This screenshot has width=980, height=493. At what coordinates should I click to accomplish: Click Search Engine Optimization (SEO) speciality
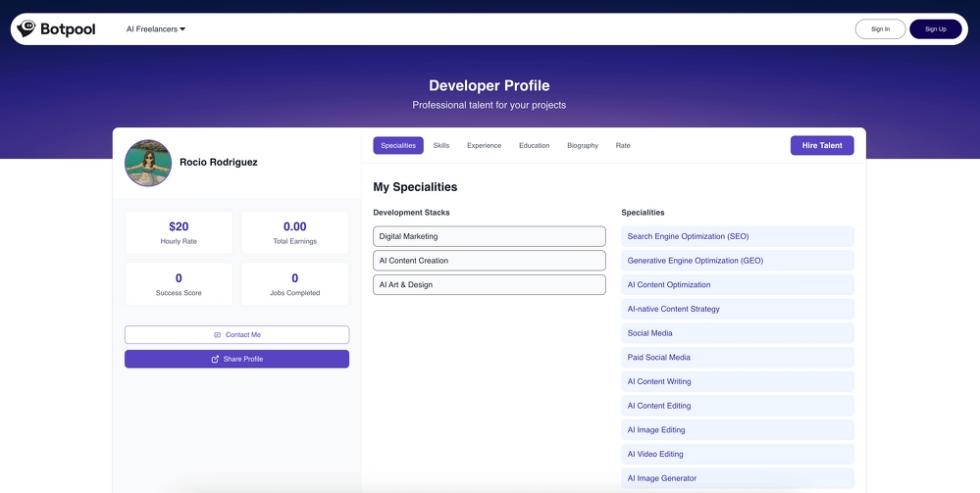737,236
